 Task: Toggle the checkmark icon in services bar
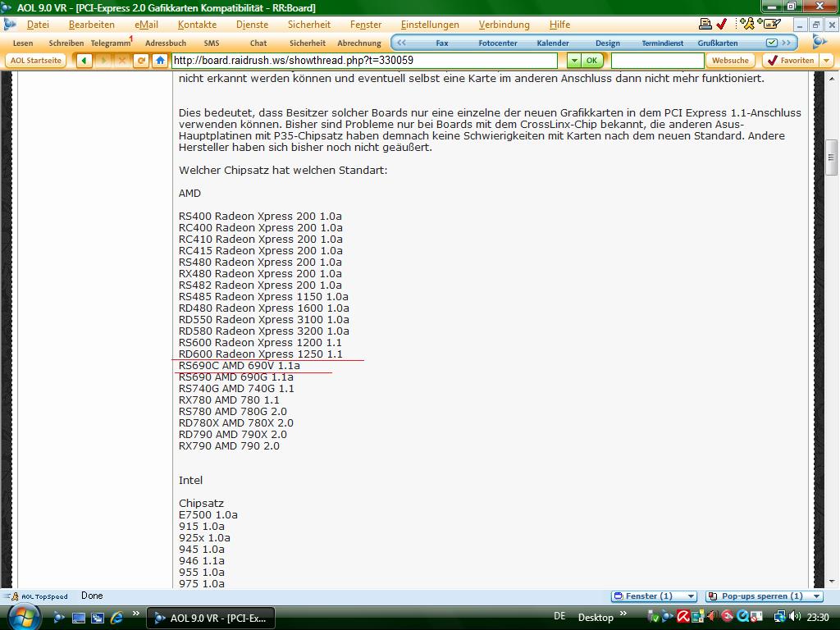point(771,43)
